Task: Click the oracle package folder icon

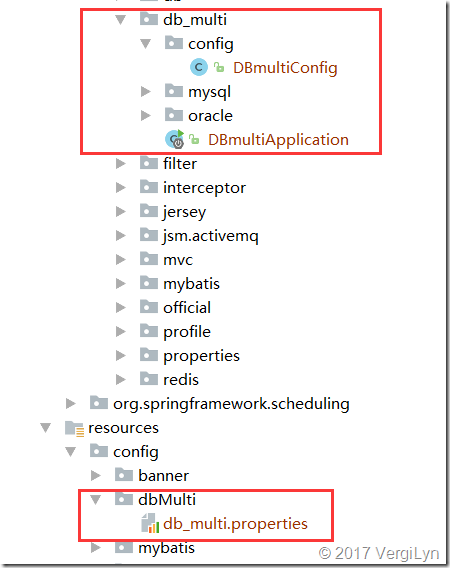Action: [x=174, y=114]
